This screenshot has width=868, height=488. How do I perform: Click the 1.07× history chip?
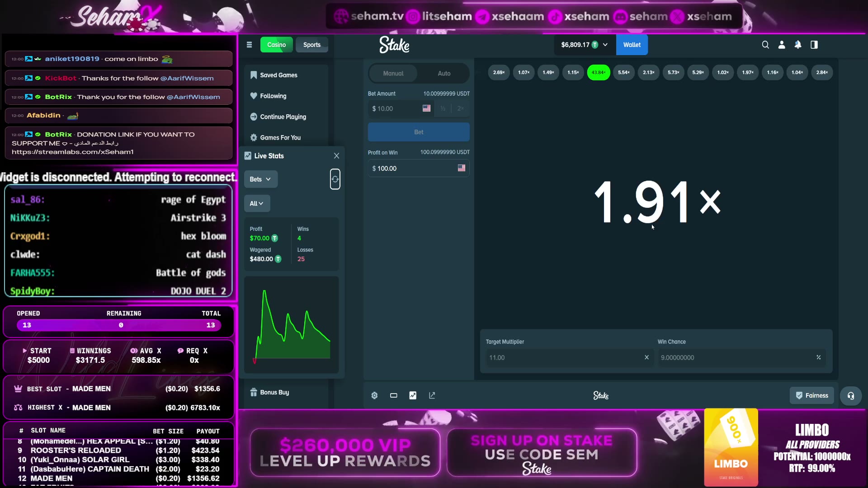pos(524,72)
